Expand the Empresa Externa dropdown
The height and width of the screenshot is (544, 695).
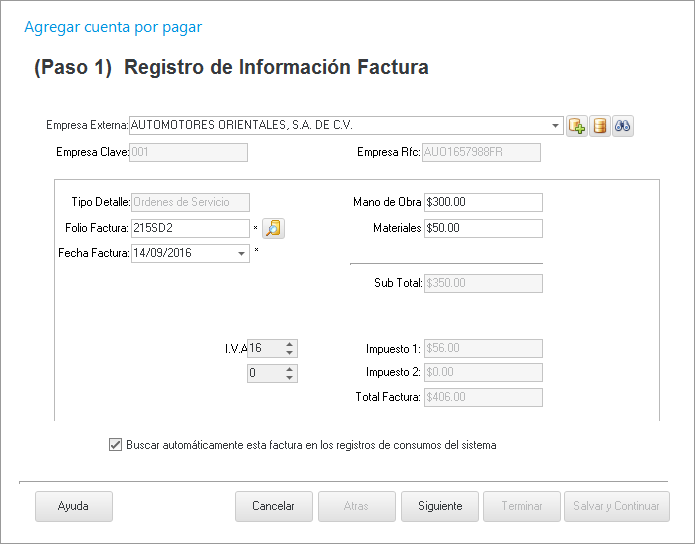pyautogui.click(x=556, y=126)
